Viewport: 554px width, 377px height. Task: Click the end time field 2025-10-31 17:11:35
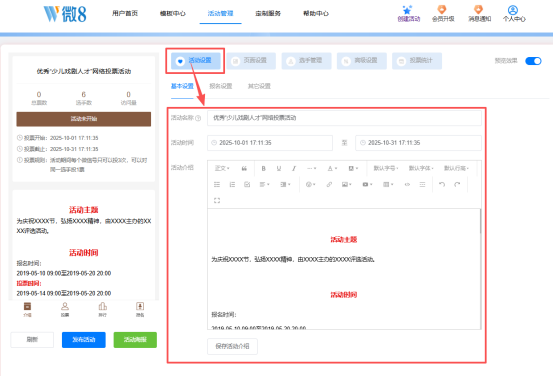418,143
